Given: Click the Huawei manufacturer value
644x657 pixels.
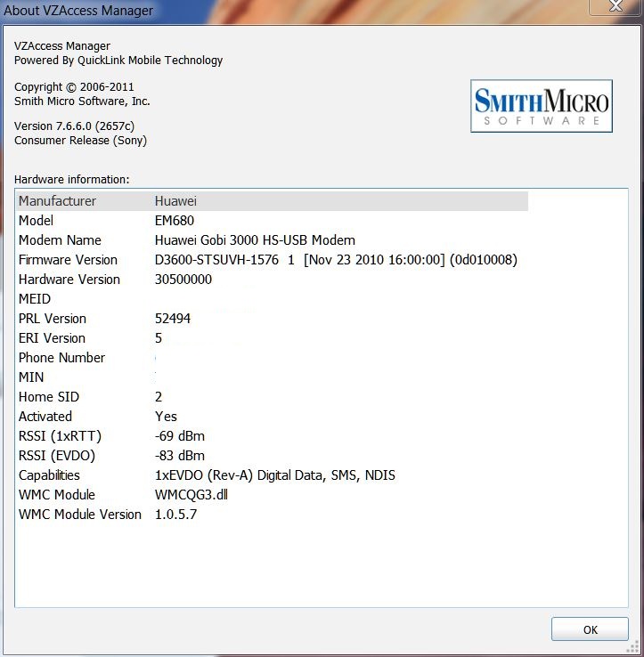Looking at the screenshot, I should (x=175, y=201).
